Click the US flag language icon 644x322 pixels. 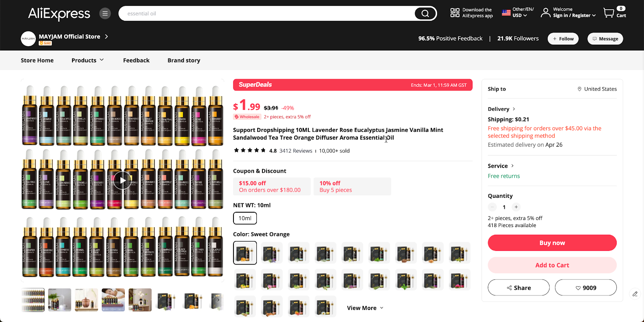tap(506, 13)
